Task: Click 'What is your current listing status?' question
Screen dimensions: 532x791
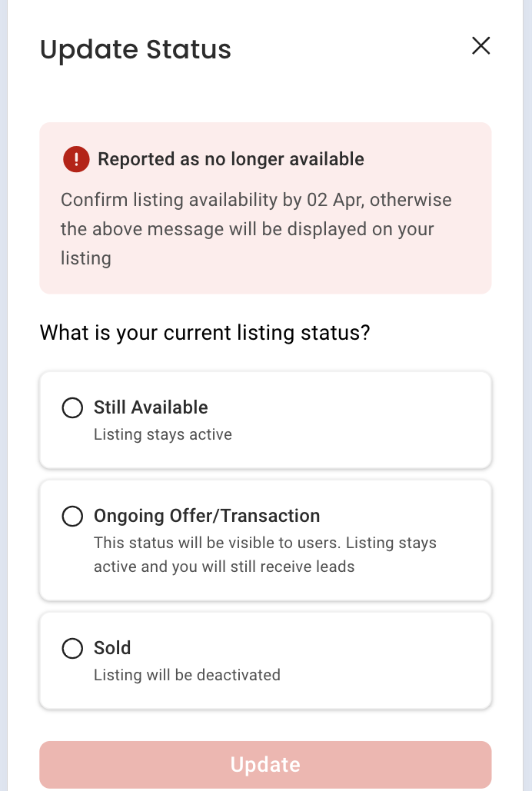Action: pos(205,333)
